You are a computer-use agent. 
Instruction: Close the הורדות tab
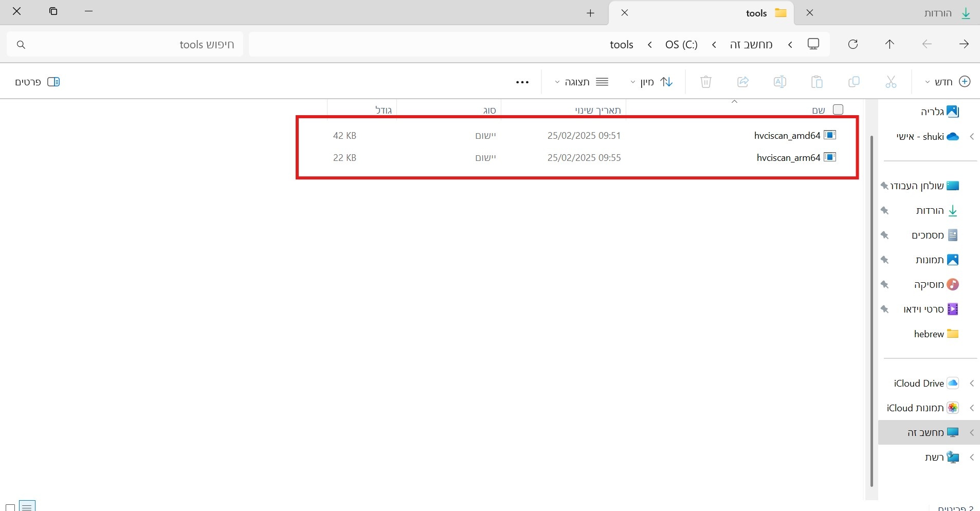[810, 13]
